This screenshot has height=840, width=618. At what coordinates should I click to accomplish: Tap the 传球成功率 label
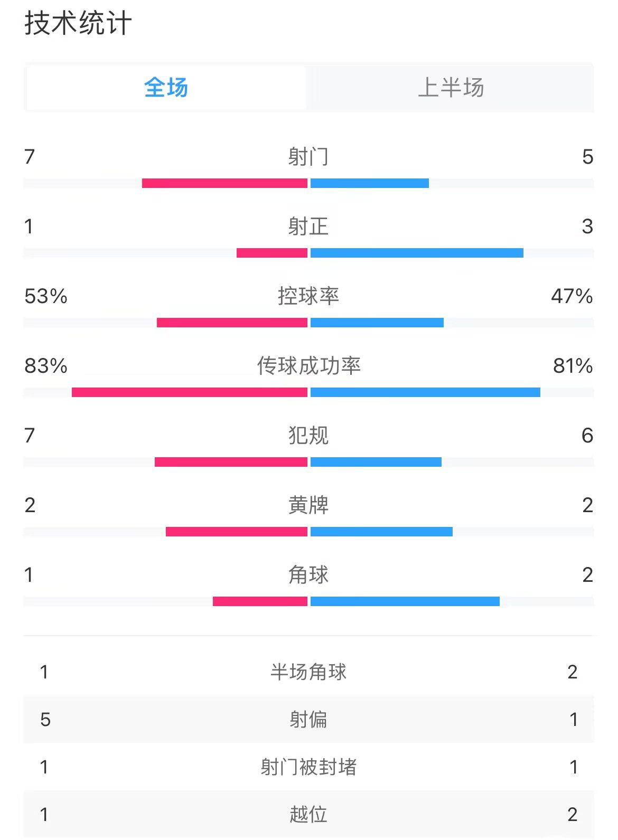(x=308, y=366)
